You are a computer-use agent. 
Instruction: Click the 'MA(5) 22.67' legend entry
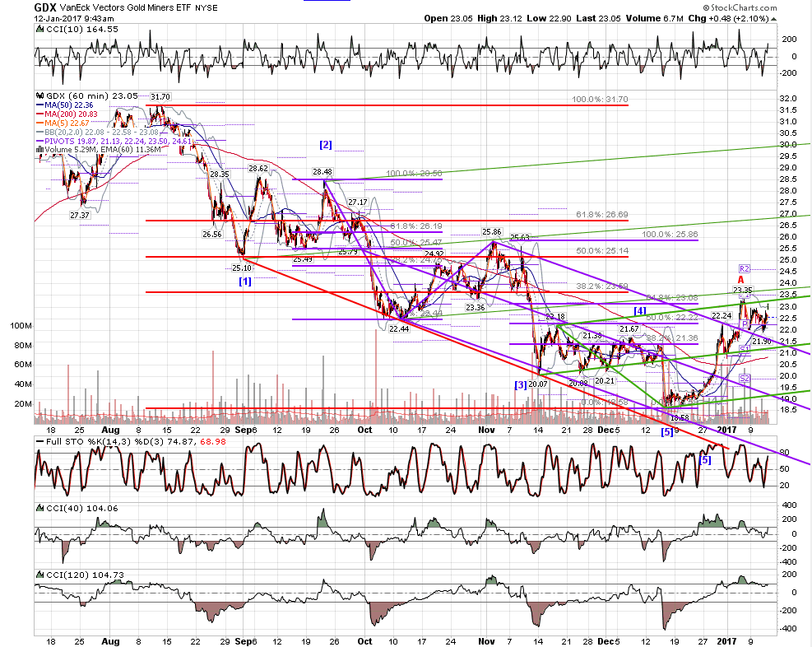click(67, 123)
